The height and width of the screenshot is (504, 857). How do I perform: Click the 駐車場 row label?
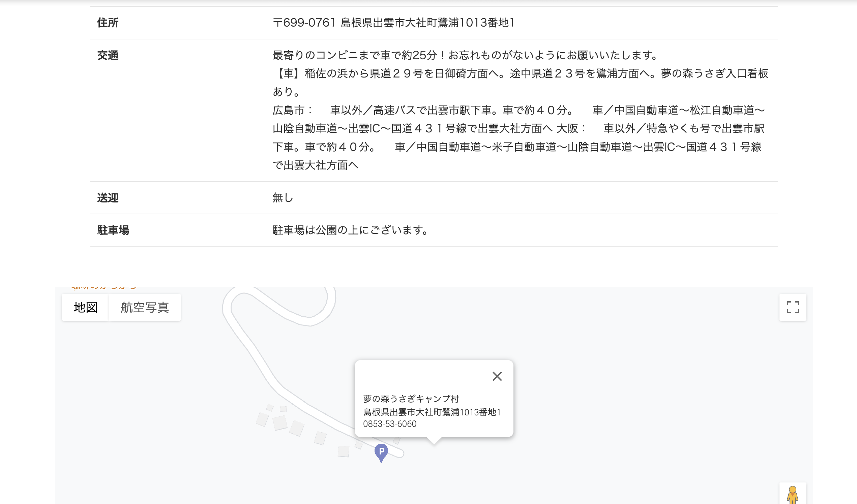pos(113,230)
